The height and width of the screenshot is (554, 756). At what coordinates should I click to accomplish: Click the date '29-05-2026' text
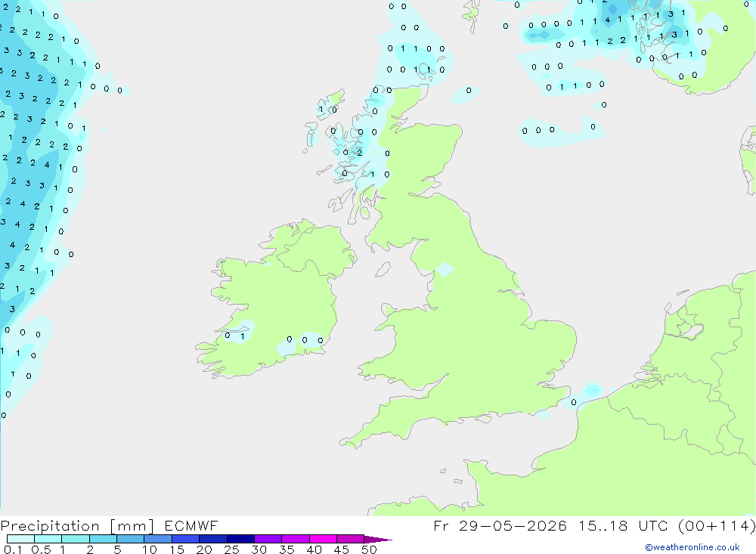513,525
